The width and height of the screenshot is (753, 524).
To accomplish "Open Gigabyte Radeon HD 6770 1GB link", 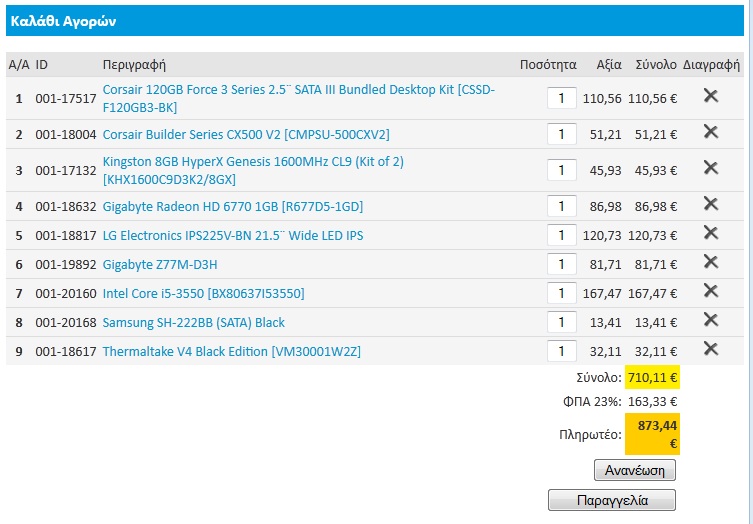I will pos(233,207).
